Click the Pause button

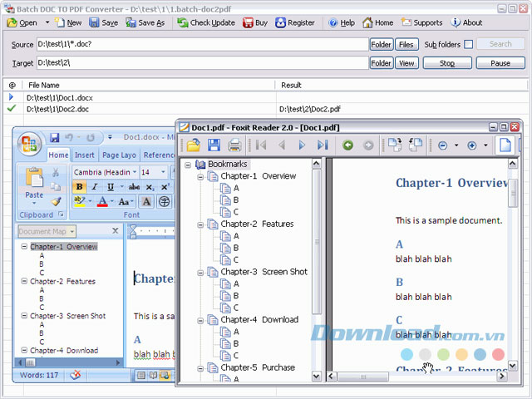coord(500,63)
